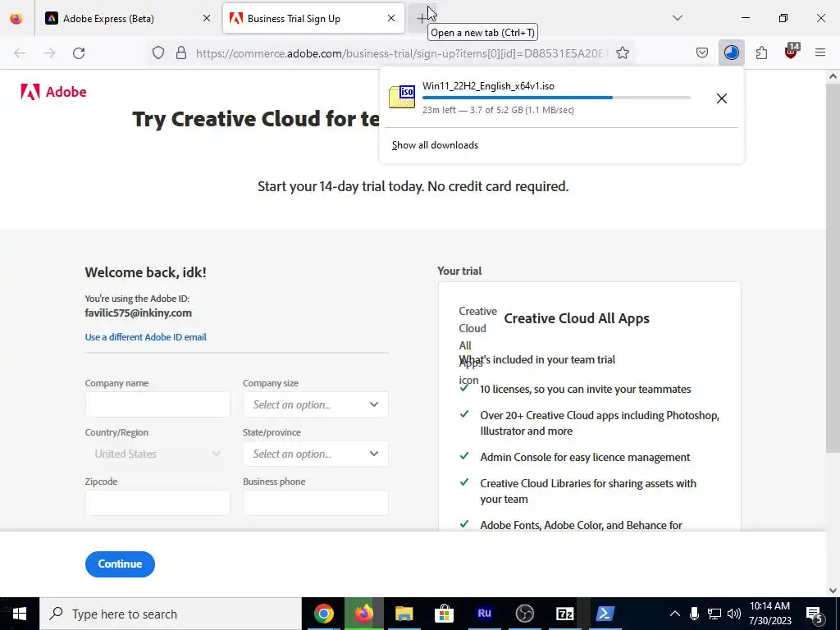Open File Explorer from taskbar

click(404, 614)
